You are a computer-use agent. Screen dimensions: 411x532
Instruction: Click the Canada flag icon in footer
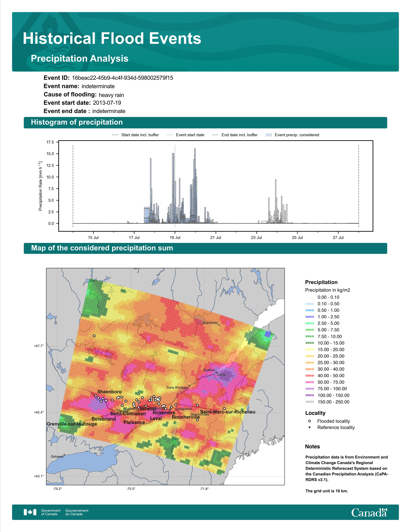pos(30,512)
